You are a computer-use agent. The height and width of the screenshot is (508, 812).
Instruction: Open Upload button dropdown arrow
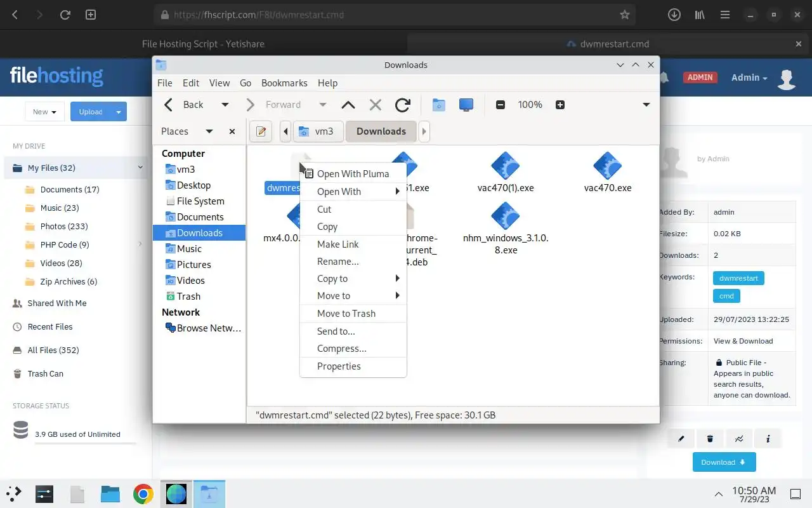tap(119, 112)
